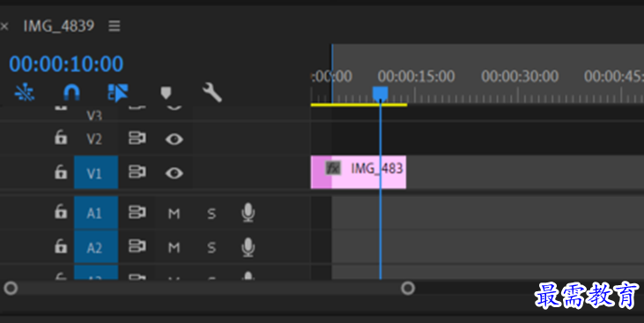Click right handle of timeline zoom scrollbar
644x323 pixels.
click(x=408, y=288)
